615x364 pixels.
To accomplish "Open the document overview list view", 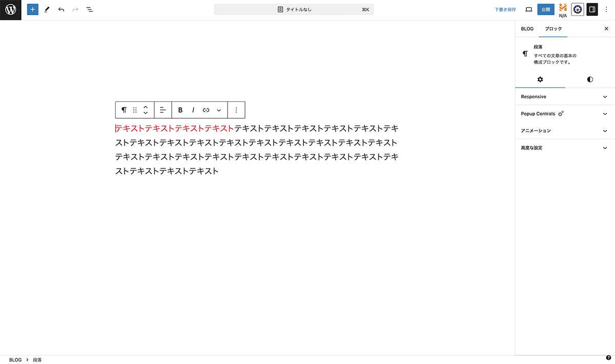I will click(x=90, y=10).
